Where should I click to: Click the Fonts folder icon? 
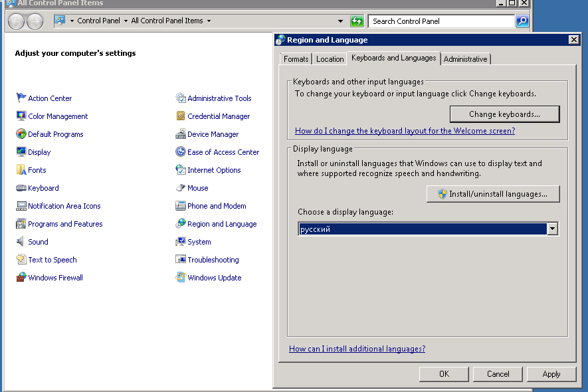coord(21,169)
